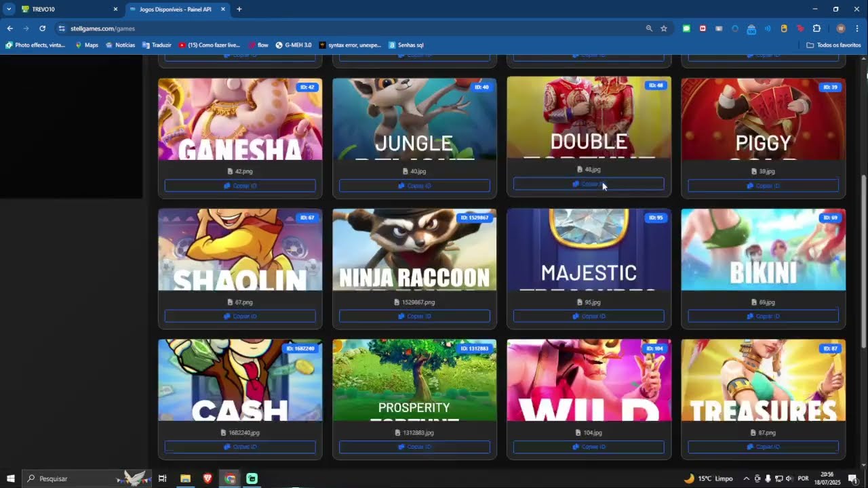The width and height of the screenshot is (868, 488).
Task: Open the Traduzir bookmark
Action: (x=157, y=45)
